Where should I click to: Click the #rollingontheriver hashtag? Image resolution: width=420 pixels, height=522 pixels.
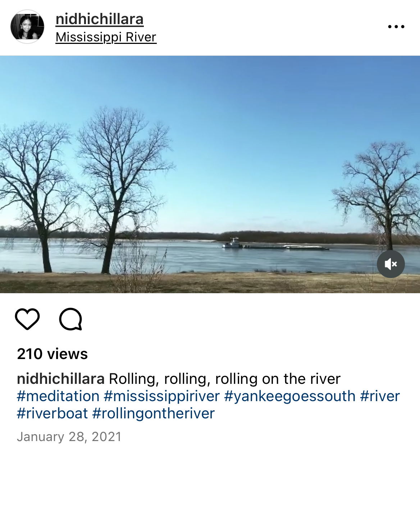154,413
